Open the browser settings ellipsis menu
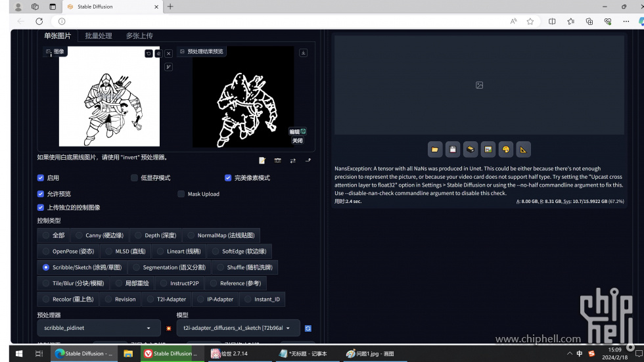 (626, 21)
